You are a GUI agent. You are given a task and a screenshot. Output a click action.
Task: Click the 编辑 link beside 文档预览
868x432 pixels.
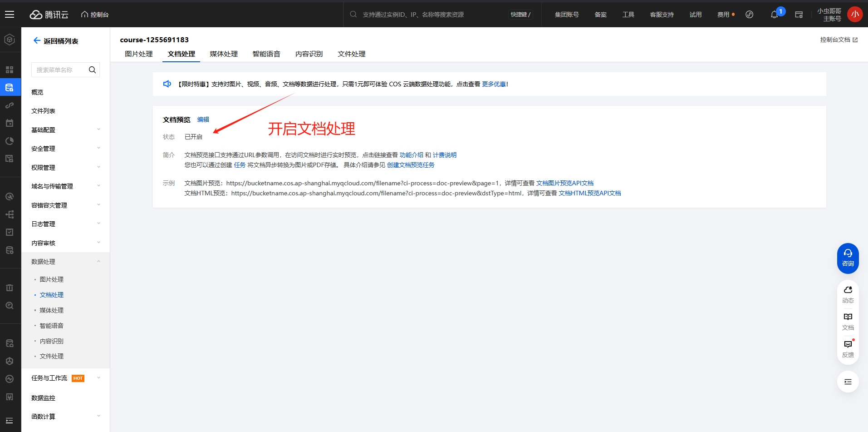click(x=203, y=119)
